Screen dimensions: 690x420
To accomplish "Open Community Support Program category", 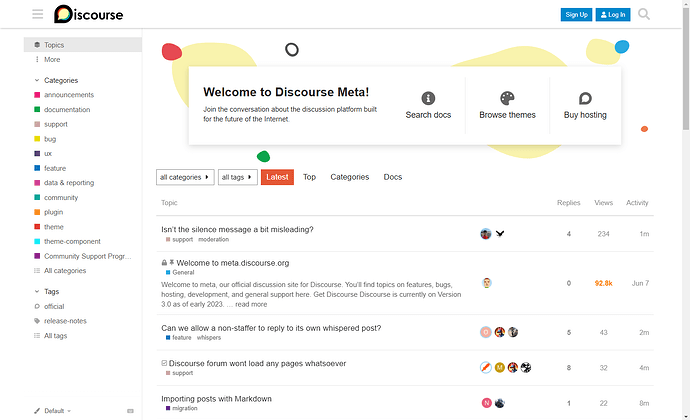I will pos(88,256).
